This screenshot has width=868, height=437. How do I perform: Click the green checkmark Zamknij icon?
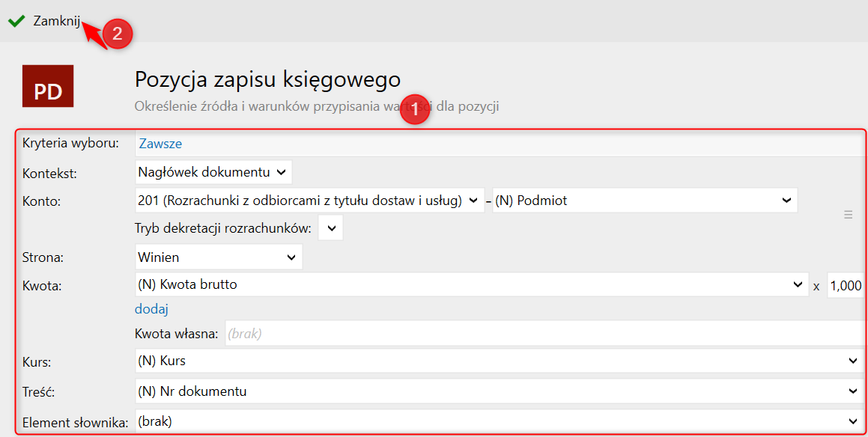pos(16,21)
